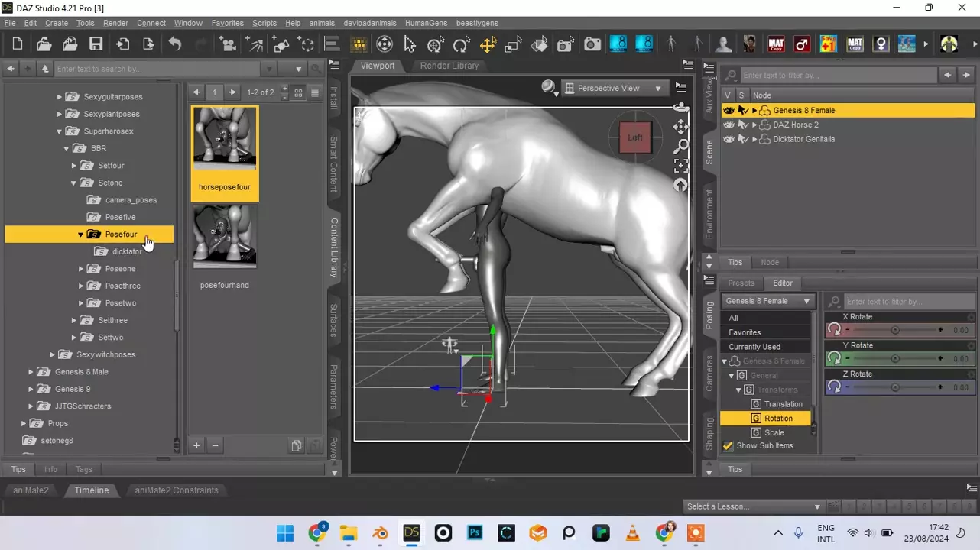The image size is (980, 550).
Task: Switch to the Render Library tab
Action: point(449,66)
